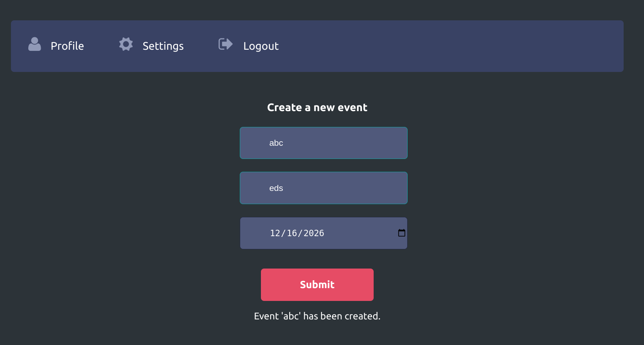Select the day segment 16 in the date
This screenshot has width=644, height=345.
[292, 233]
